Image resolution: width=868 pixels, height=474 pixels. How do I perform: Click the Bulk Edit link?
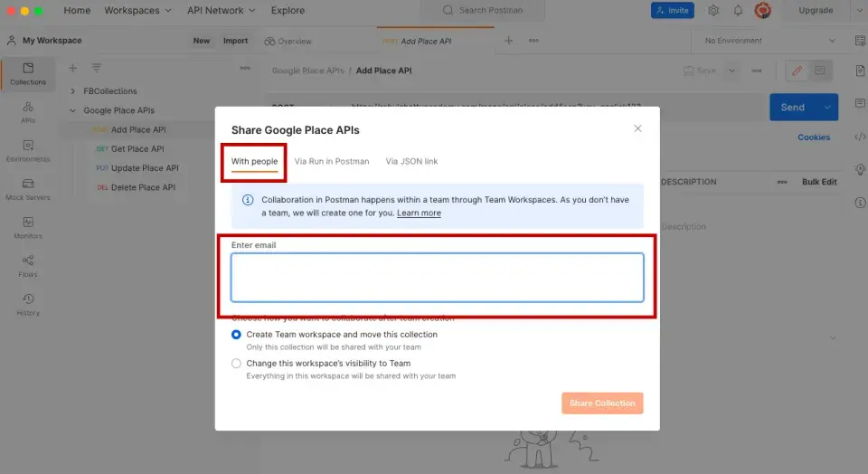coord(819,182)
